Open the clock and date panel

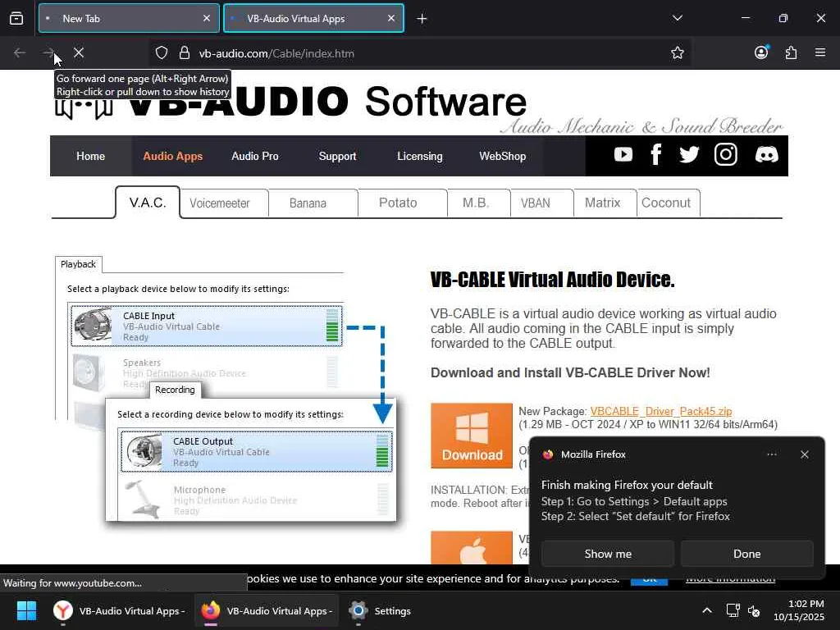(798, 610)
